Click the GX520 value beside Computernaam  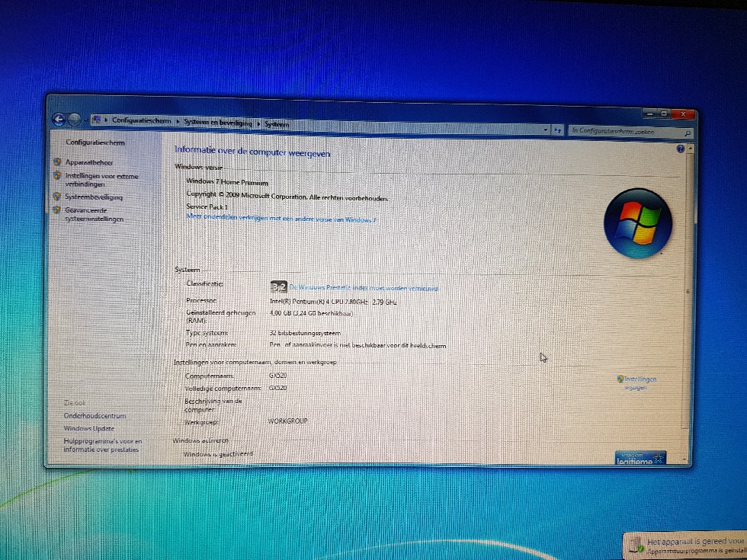coord(277,375)
